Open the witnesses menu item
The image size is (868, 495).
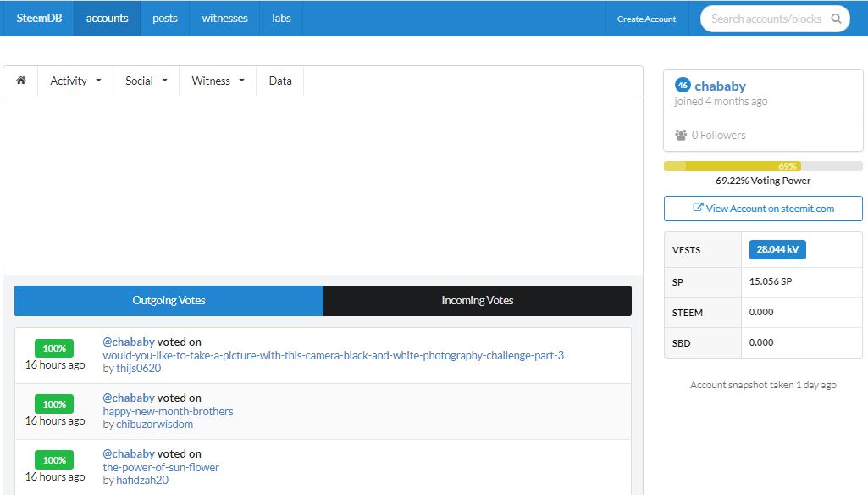pyautogui.click(x=224, y=19)
